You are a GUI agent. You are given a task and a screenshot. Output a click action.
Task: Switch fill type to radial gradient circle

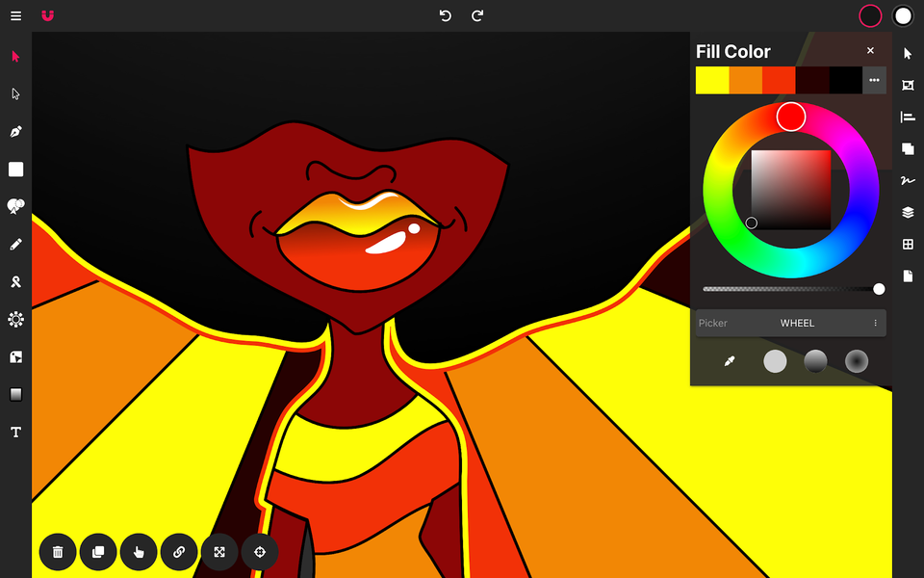[856, 360]
